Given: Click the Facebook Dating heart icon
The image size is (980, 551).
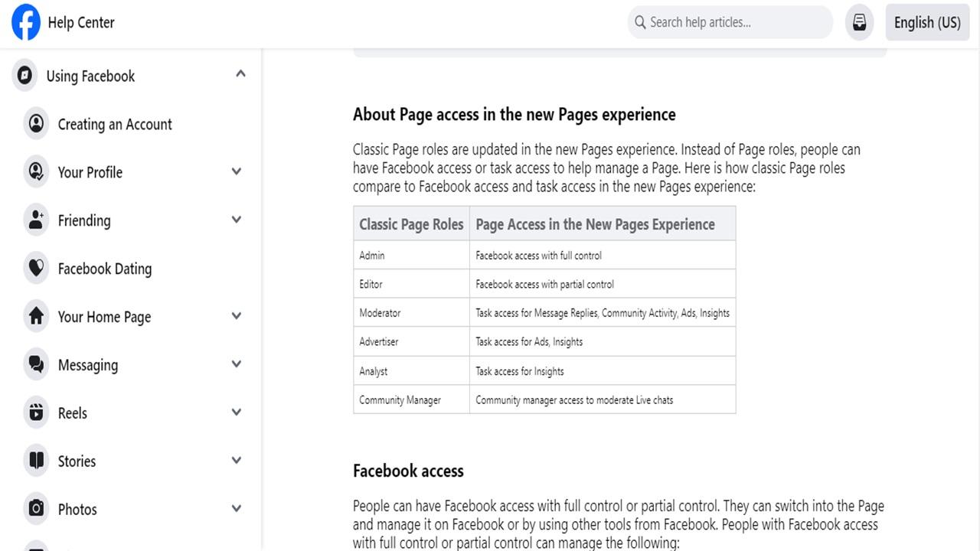Looking at the screenshot, I should click(36, 269).
